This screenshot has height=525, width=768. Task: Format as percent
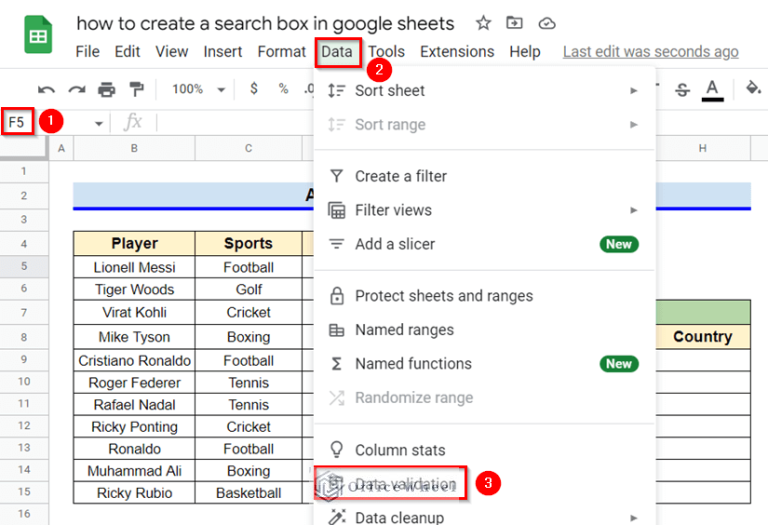283,89
